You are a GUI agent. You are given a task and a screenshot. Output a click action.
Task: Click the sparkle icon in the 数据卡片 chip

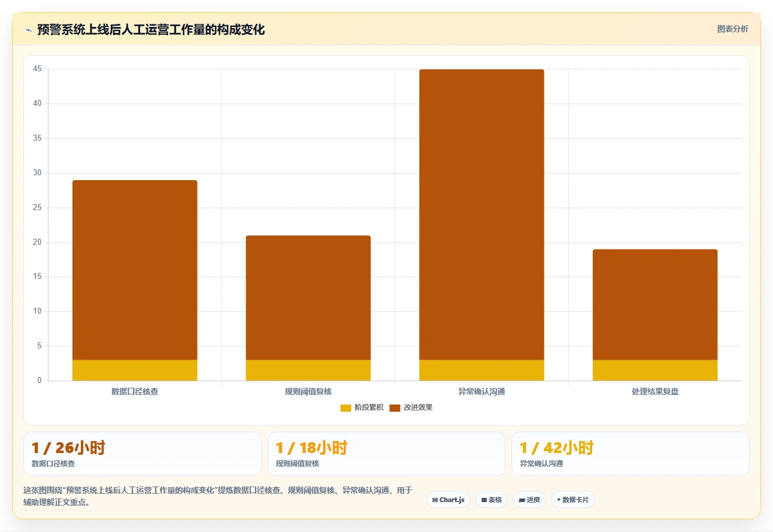pos(559,500)
